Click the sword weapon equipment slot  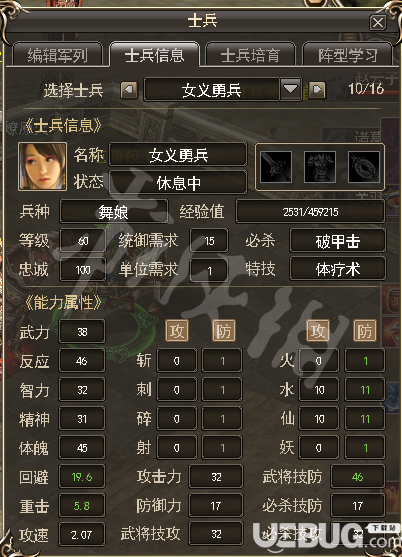coord(276,167)
